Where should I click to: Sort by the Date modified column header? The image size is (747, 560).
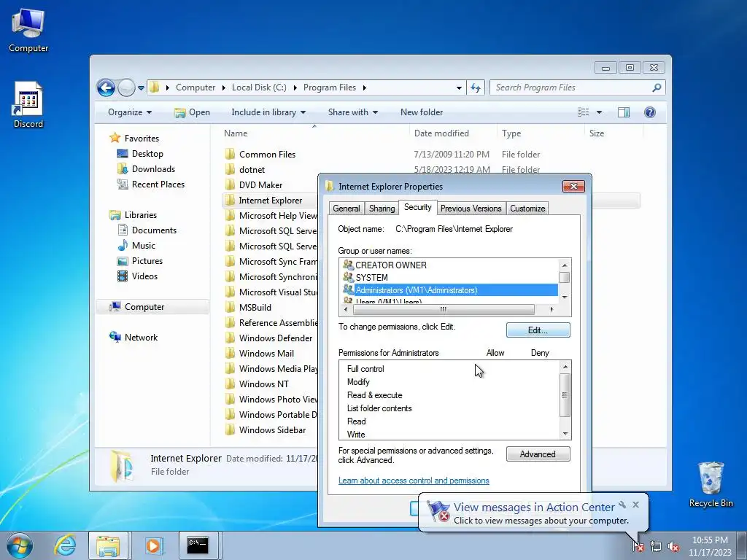[x=441, y=133]
